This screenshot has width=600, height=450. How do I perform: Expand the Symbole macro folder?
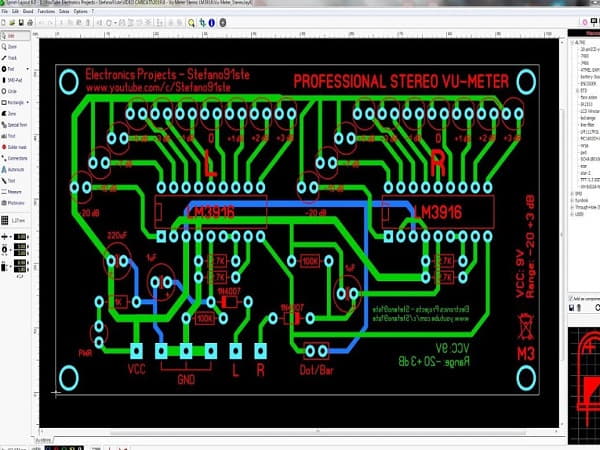tap(572, 201)
